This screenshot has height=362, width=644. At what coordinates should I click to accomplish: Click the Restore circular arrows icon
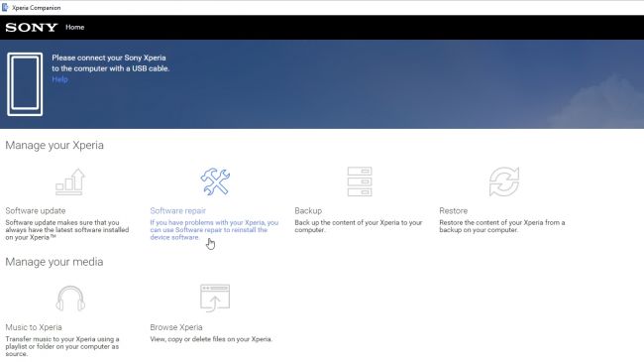[504, 181]
